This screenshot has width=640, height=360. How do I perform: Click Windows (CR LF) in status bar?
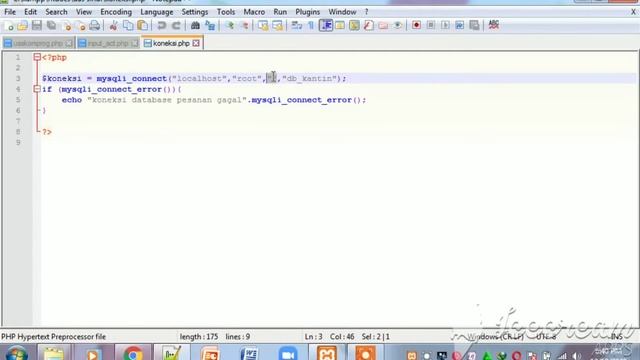pyautogui.click(x=495, y=337)
